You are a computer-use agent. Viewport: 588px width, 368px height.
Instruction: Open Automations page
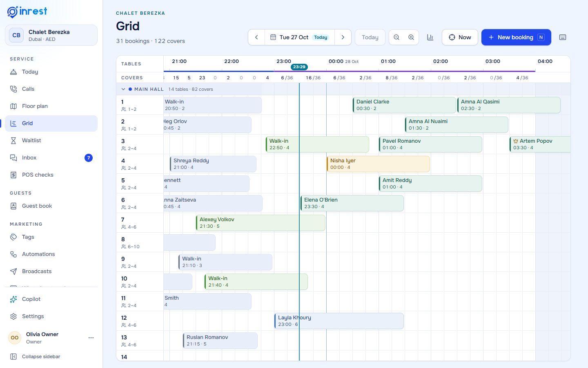(51, 254)
